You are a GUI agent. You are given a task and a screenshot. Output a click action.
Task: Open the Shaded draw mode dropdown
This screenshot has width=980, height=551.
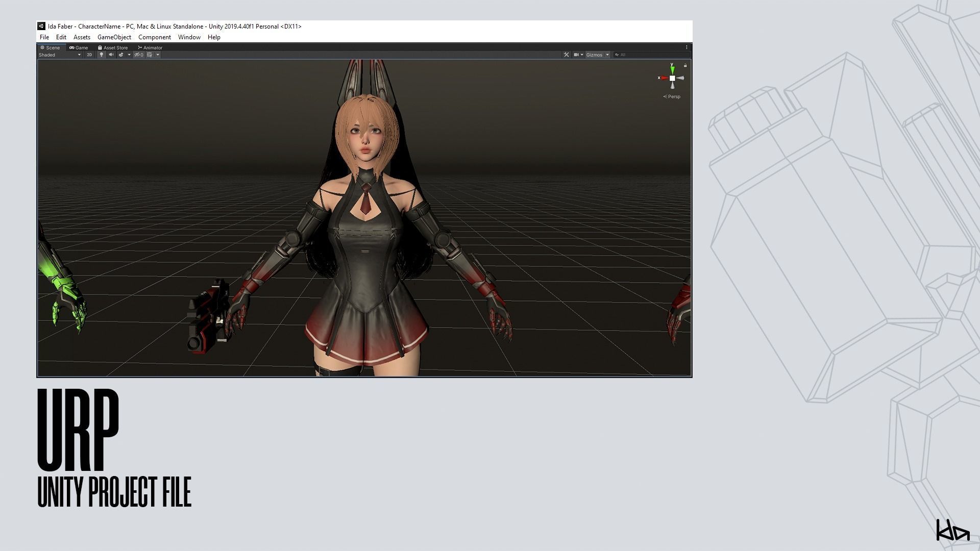tap(60, 55)
